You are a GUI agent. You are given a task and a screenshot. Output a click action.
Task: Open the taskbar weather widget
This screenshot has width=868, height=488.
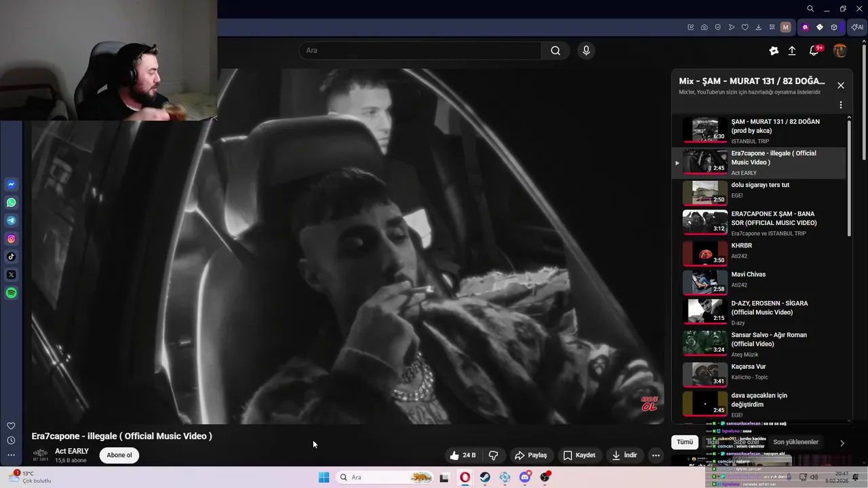pyautogui.click(x=31, y=477)
